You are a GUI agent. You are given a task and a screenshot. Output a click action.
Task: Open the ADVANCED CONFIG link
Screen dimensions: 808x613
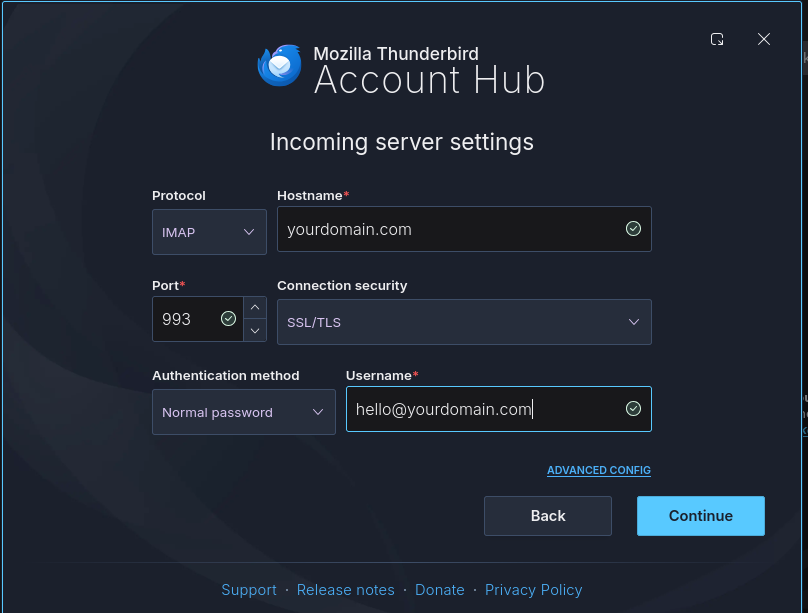(x=599, y=470)
